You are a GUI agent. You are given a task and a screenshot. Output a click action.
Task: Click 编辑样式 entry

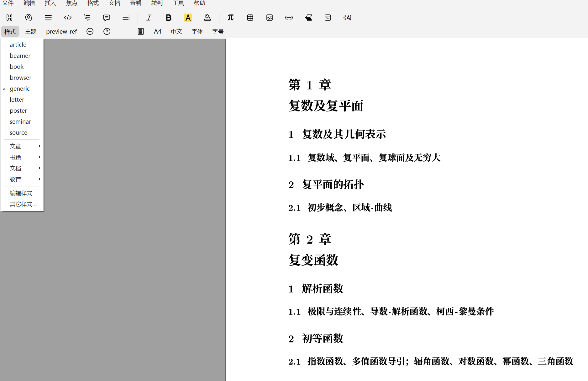(x=21, y=193)
